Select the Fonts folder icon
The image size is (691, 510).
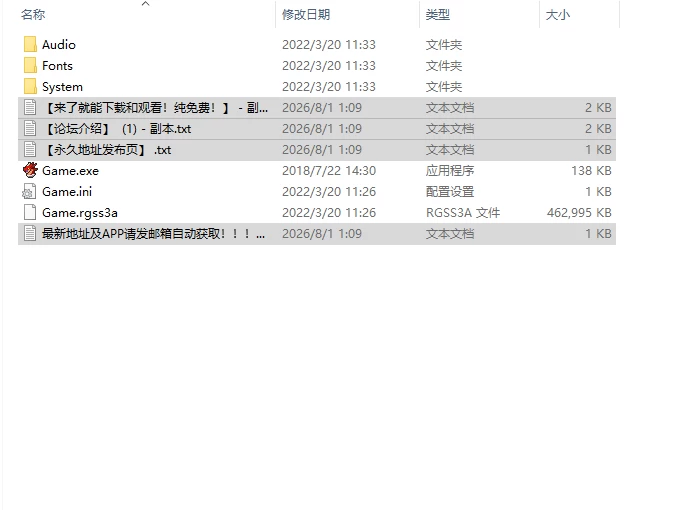tap(30, 66)
